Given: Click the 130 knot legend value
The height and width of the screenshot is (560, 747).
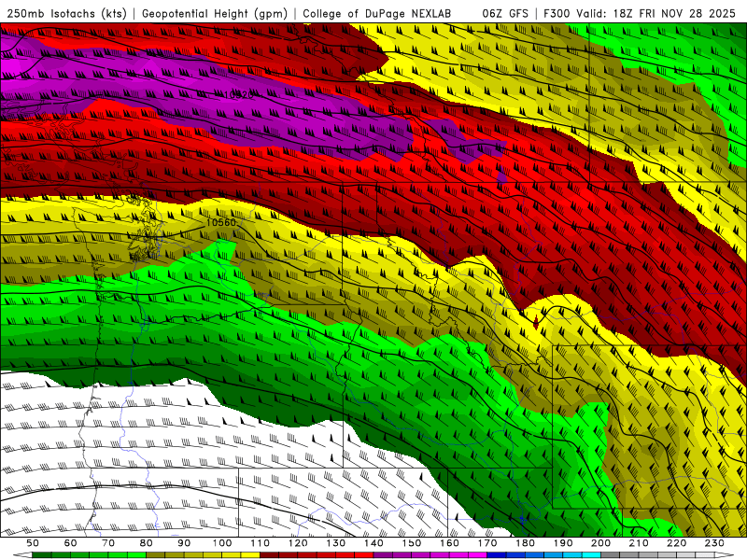Looking at the screenshot, I should (336, 543).
